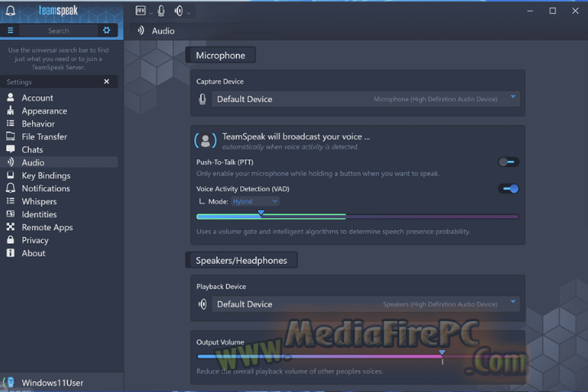Click the hamburger menu icon

click(11, 30)
